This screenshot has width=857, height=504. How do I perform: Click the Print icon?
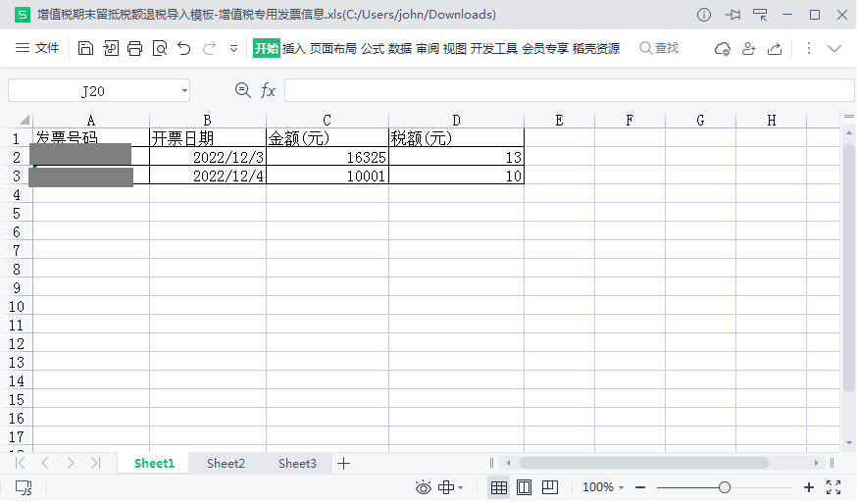pos(135,48)
